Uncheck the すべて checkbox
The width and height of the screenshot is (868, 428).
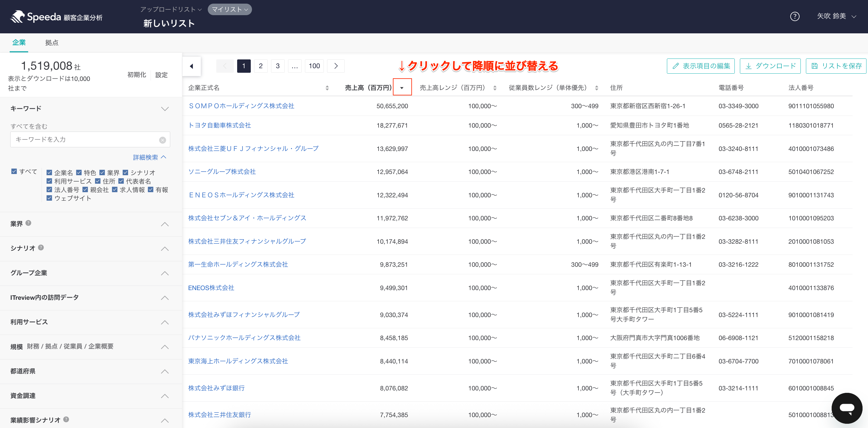coord(14,171)
